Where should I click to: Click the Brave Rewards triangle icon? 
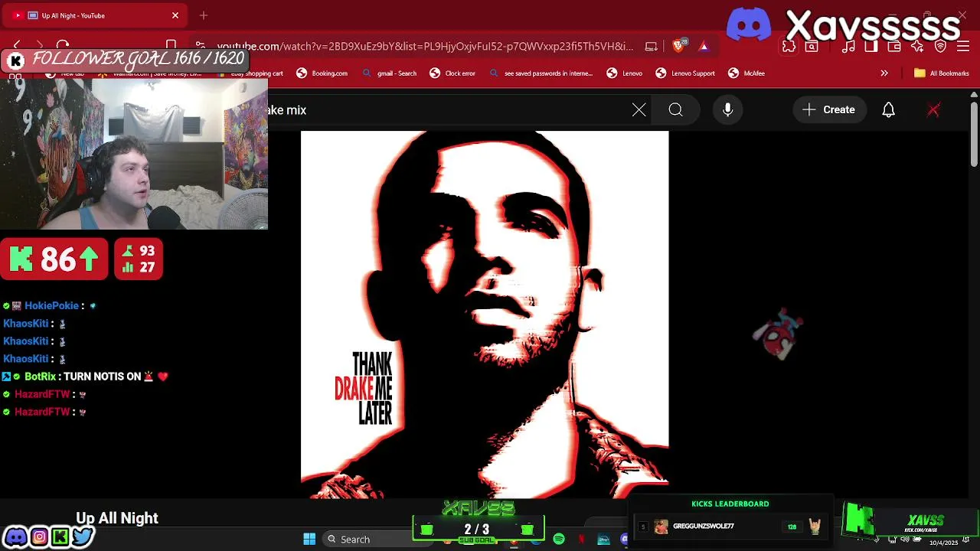(x=704, y=46)
